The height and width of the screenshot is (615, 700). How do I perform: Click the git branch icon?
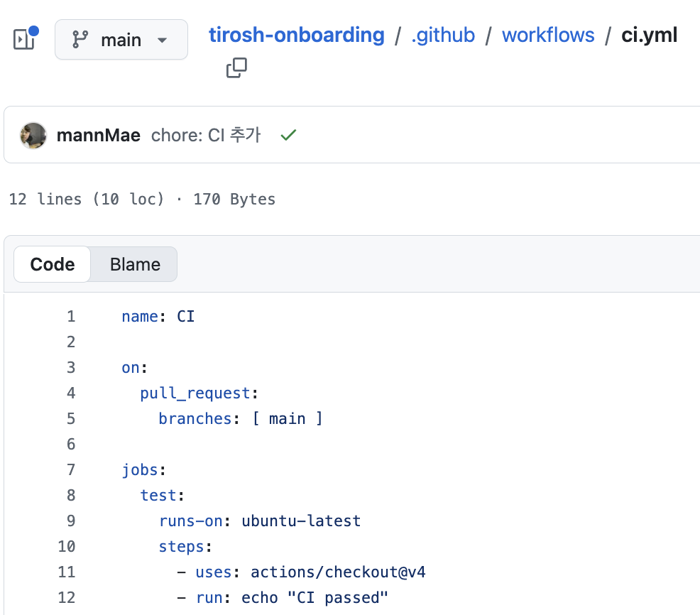pyautogui.click(x=80, y=39)
